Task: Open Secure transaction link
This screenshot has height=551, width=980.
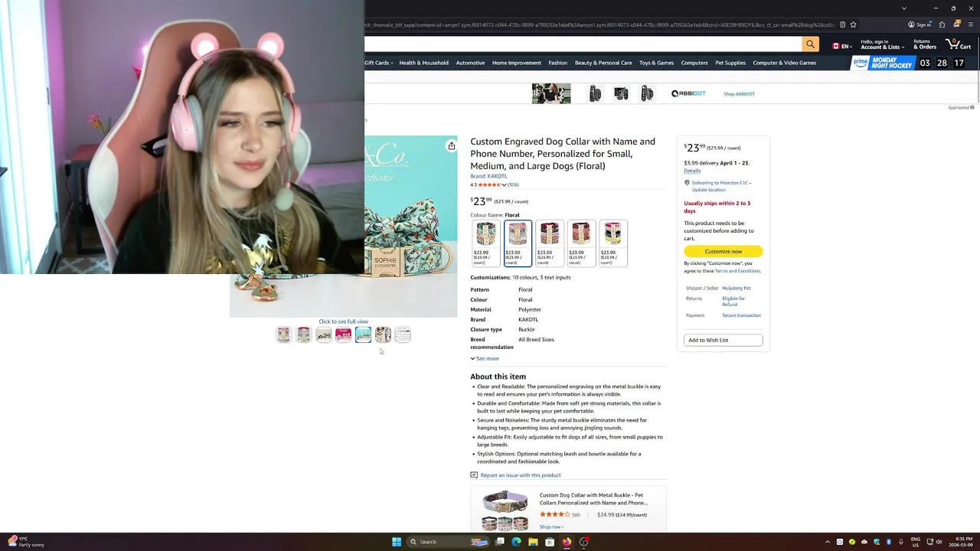Action: 741,315
